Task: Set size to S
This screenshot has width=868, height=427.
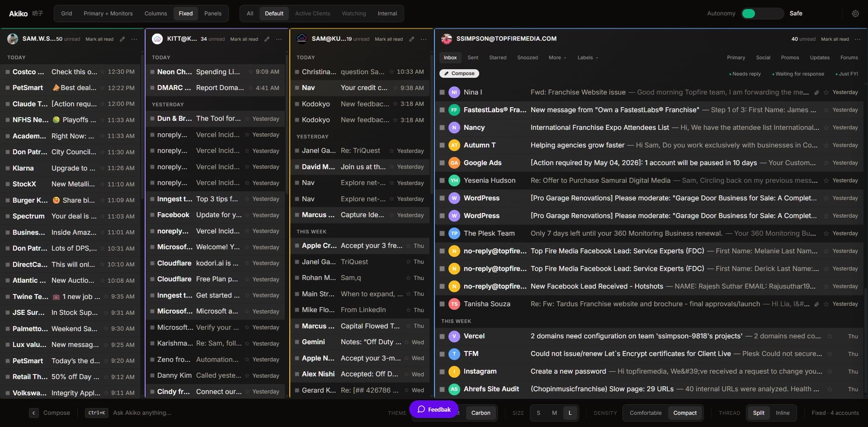Action: point(538,413)
